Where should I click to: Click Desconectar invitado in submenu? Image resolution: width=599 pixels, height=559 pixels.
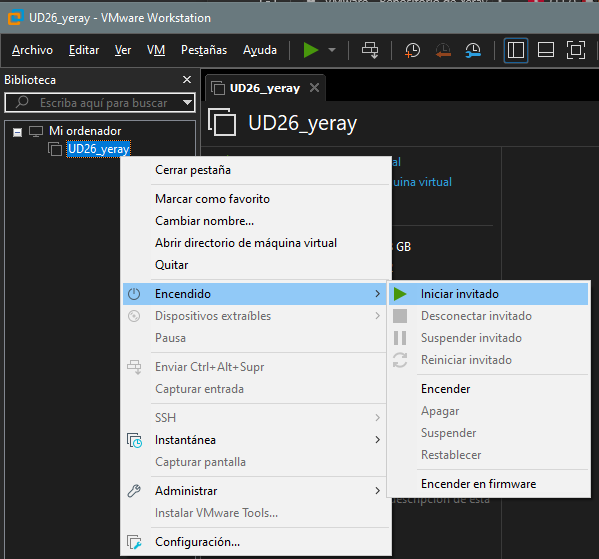[x=476, y=316]
